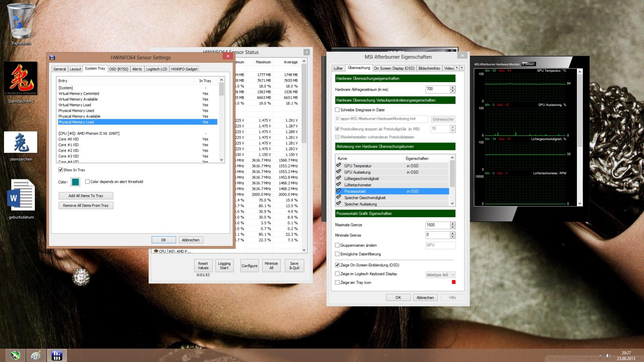The height and width of the screenshot is (362, 644).
Task: Close the HWiNFO64 Sensor Settings dialog
Action: pyautogui.click(x=228, y=56)
